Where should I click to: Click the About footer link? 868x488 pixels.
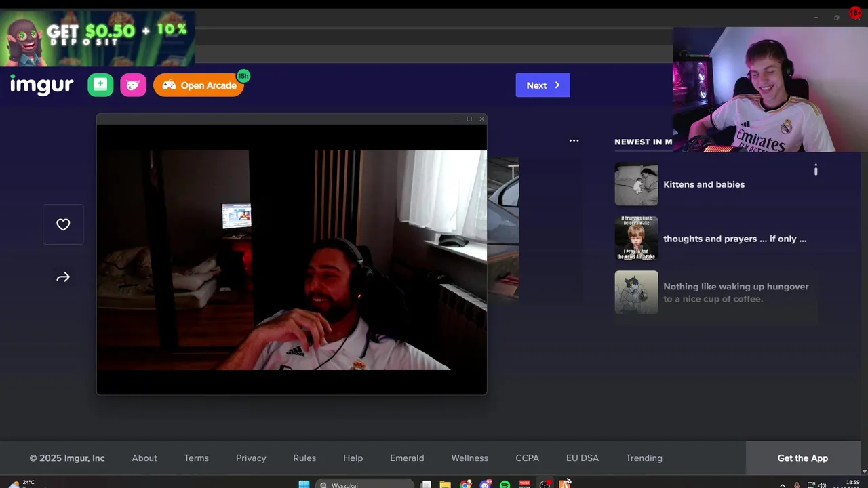click(144, 458)
